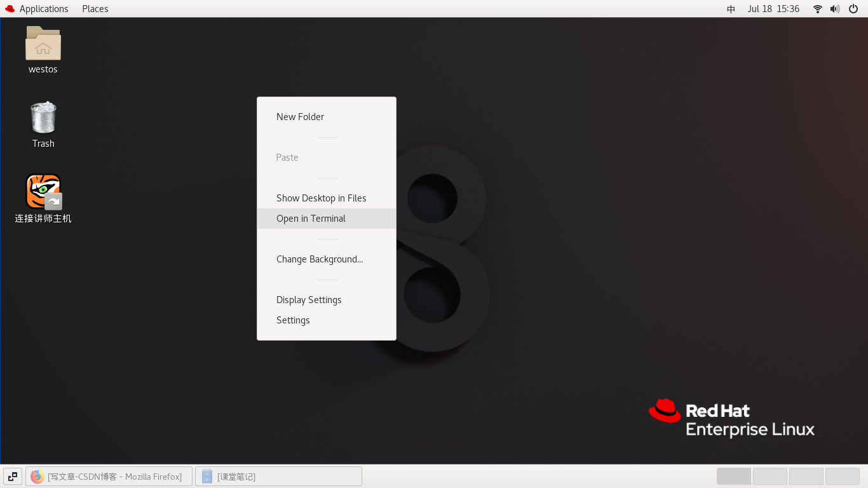Screen dimensions: 868x488
Task: Click the input method indicator 中
Action: point(731,9)
